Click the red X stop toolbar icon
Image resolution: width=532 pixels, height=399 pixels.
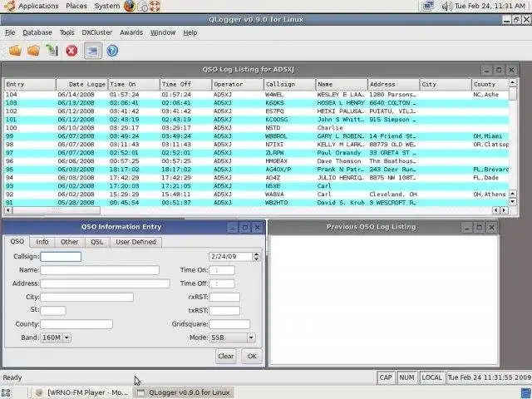tap(71, 51)
